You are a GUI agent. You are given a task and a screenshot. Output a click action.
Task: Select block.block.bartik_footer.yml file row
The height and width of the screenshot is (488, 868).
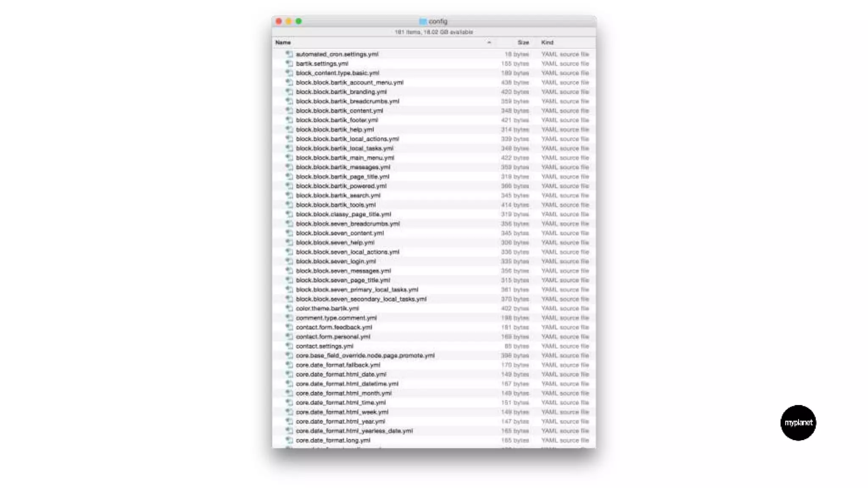tap(337, 120)
